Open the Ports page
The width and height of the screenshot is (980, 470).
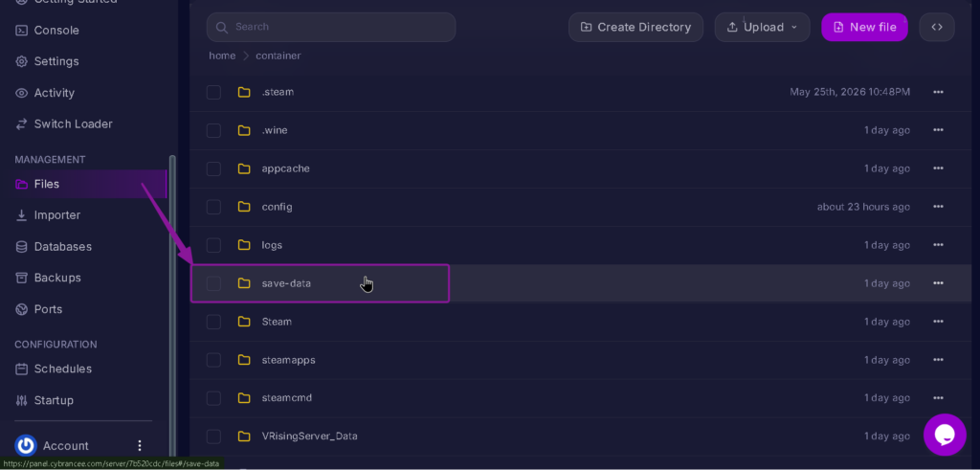click(38, 309)
